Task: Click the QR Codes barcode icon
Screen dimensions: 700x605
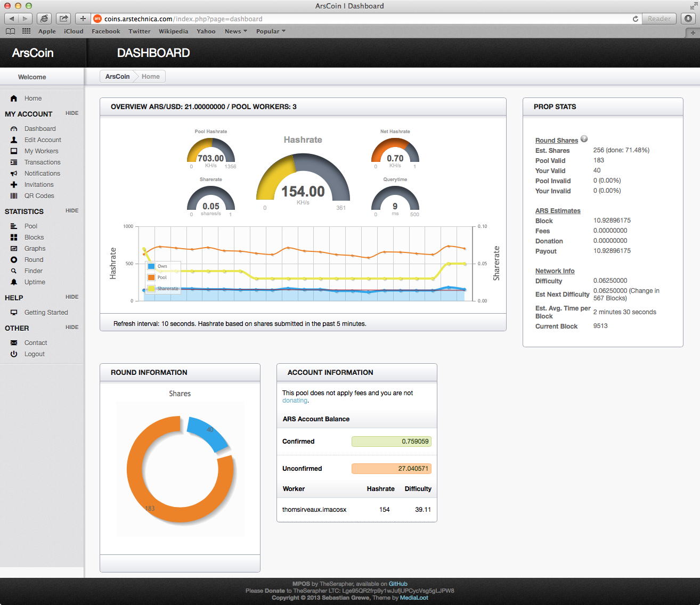Action: pos(14,196)
